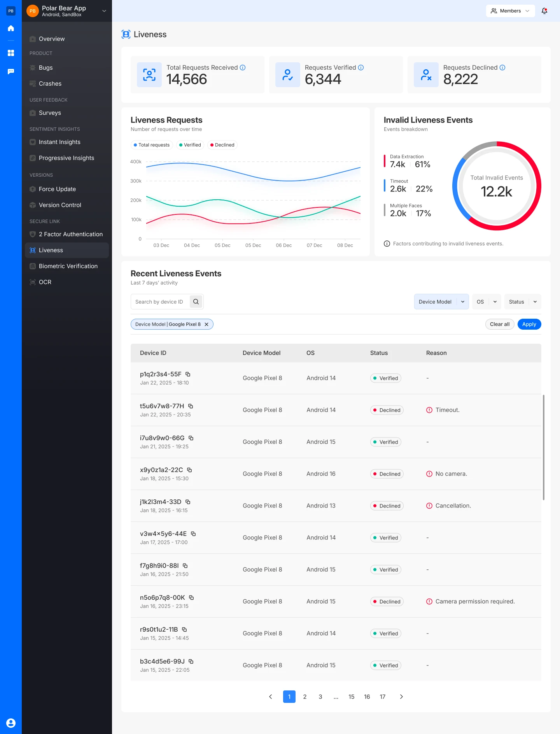Go to Crashes in sidebar
The height and width of the screenshot is (734, 560).
tap(50, 84)
